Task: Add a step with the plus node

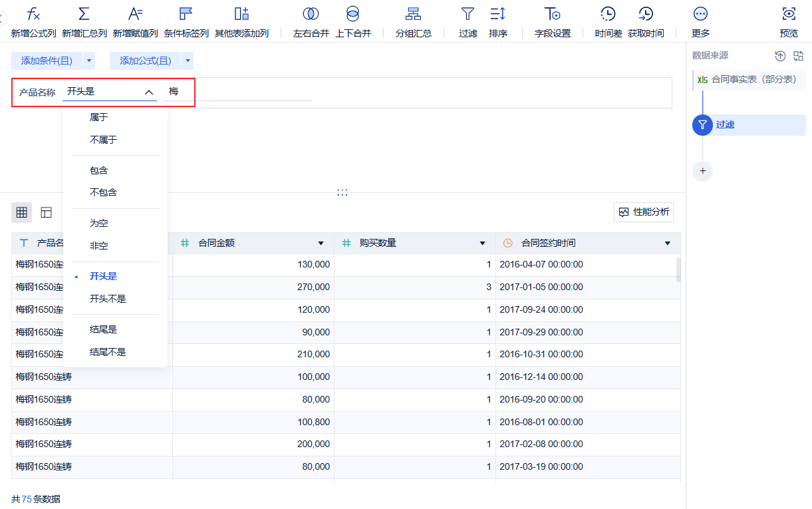Action: [x=703, y=171]
